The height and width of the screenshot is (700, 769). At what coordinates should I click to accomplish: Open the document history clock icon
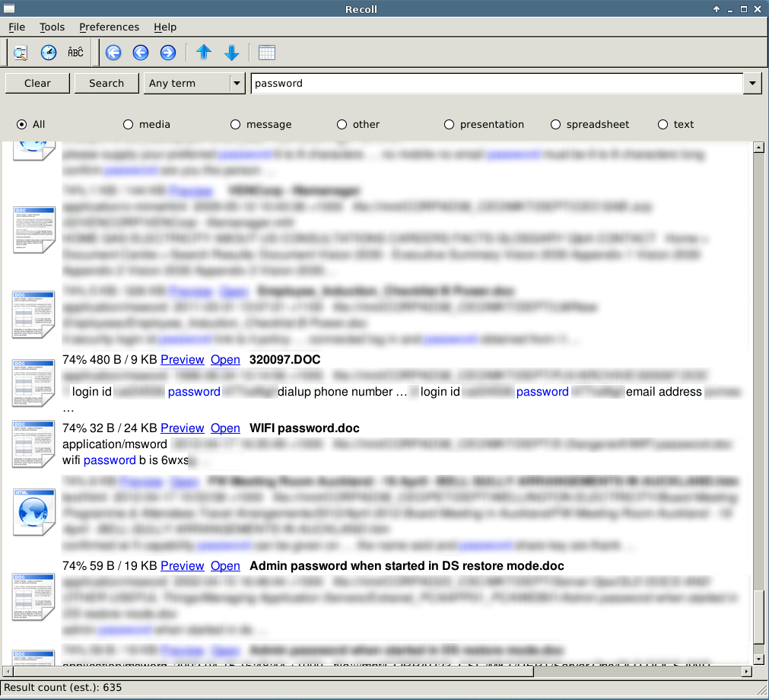(49, 52)
